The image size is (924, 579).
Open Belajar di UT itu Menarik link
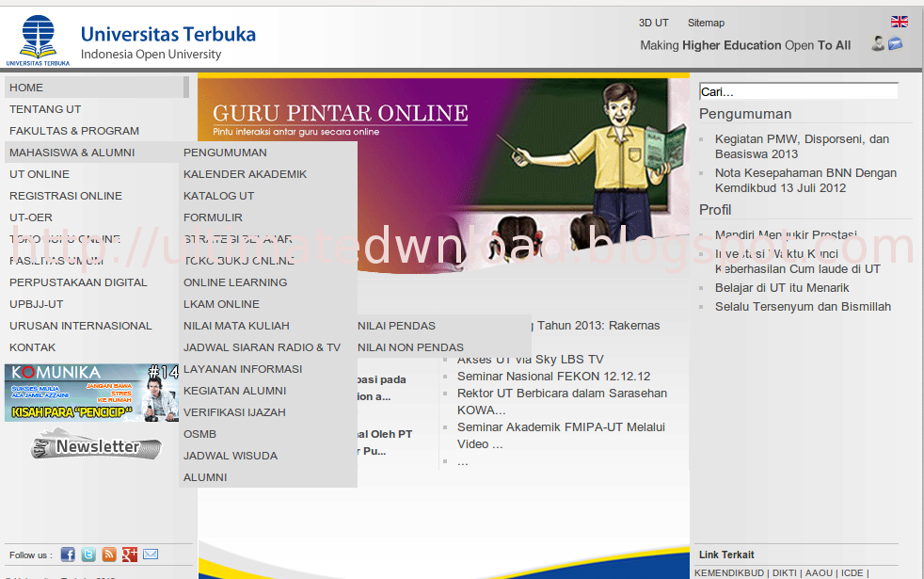tap(782, 288)
